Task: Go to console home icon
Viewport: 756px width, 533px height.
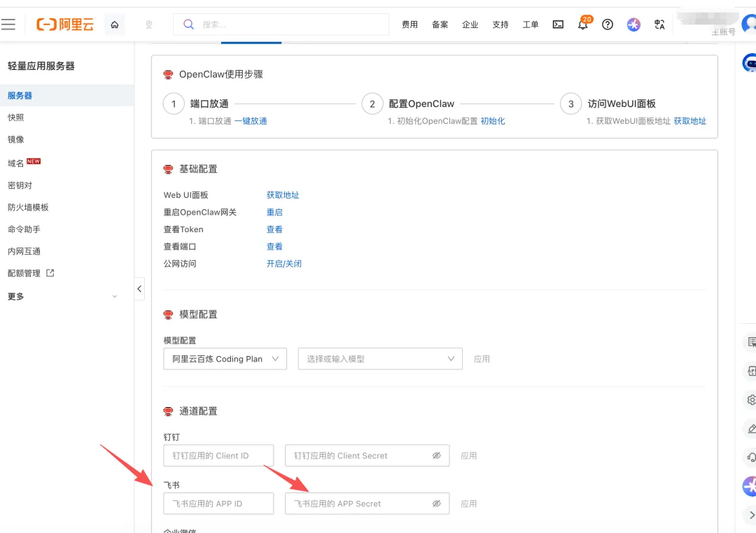Action: coord(115,24)
